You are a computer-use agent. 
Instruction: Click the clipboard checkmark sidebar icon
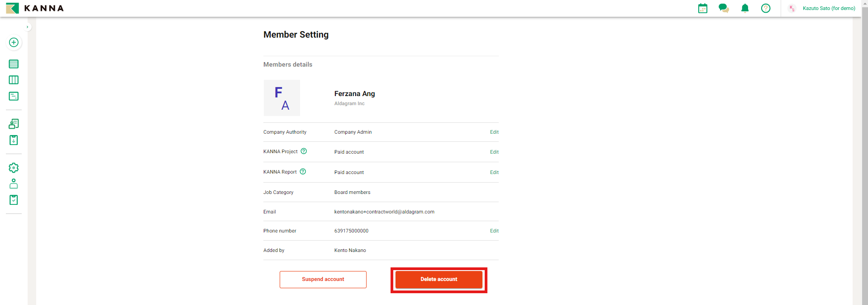click(14, 200)
